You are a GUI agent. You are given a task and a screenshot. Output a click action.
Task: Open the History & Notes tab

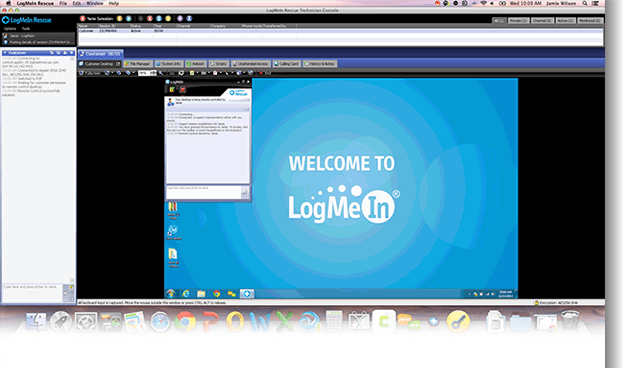[x=319, y=64]
